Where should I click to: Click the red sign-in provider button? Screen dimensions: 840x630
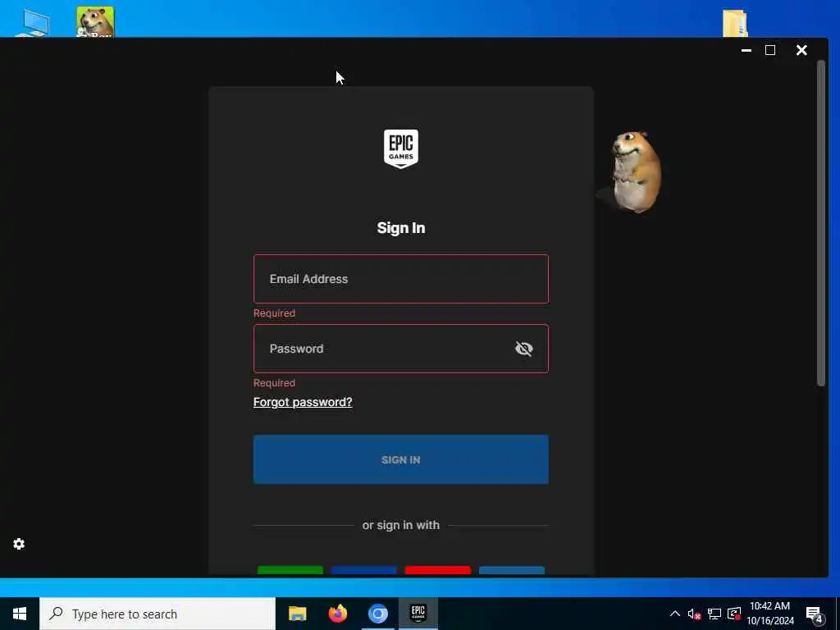tap(438, 571)
